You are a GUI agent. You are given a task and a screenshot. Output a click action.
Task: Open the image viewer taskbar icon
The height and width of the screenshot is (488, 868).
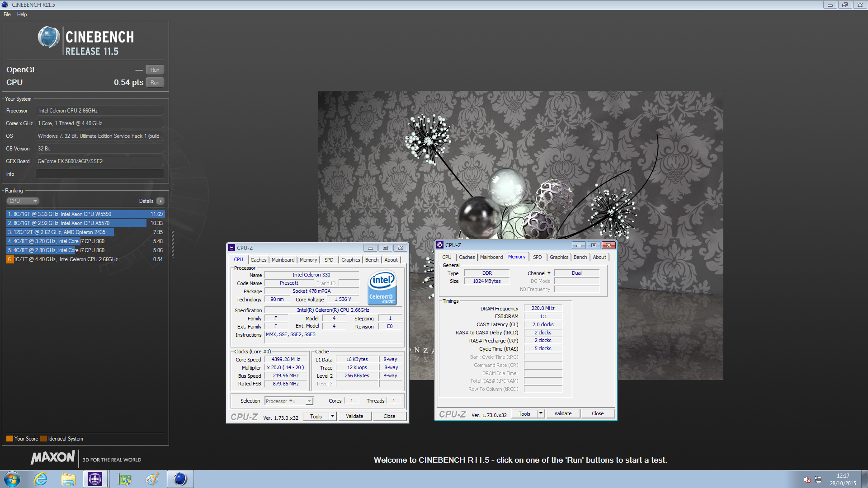tap(125, 479)
